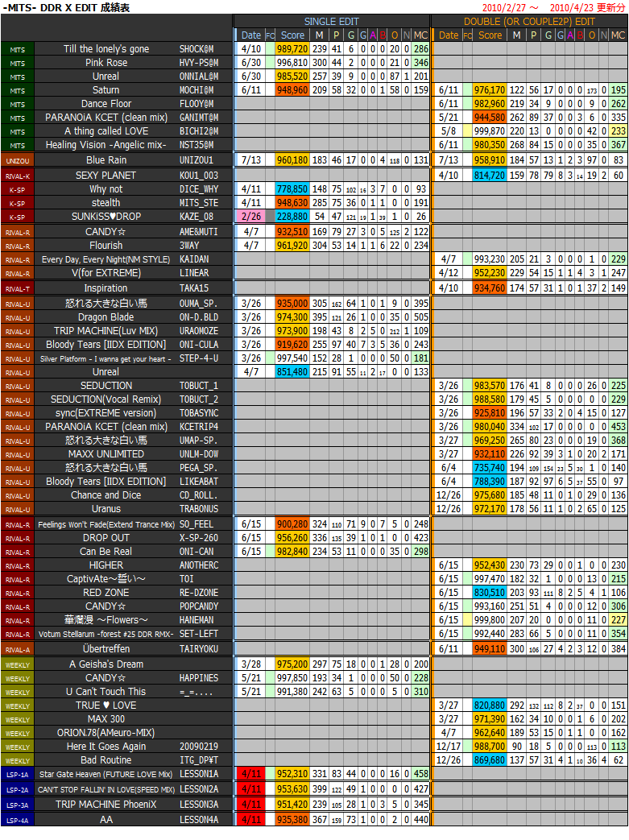The height and width of the screenshot is (840, 629).
Task: Click edit name KCETRIP4
Action: coord(199,427)
